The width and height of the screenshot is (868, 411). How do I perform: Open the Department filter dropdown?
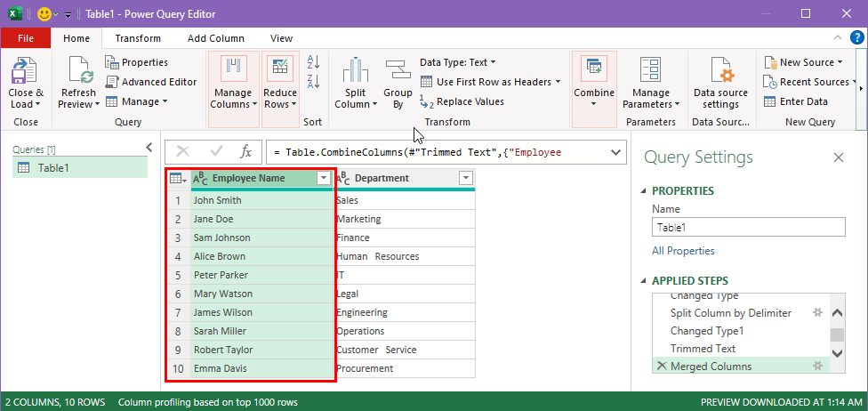point(465,178)
